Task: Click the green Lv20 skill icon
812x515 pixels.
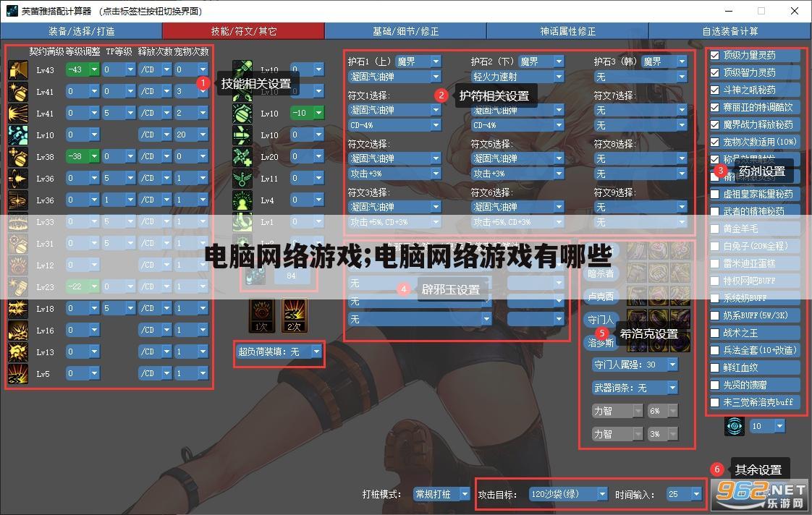Action: (x=242, y=157)
